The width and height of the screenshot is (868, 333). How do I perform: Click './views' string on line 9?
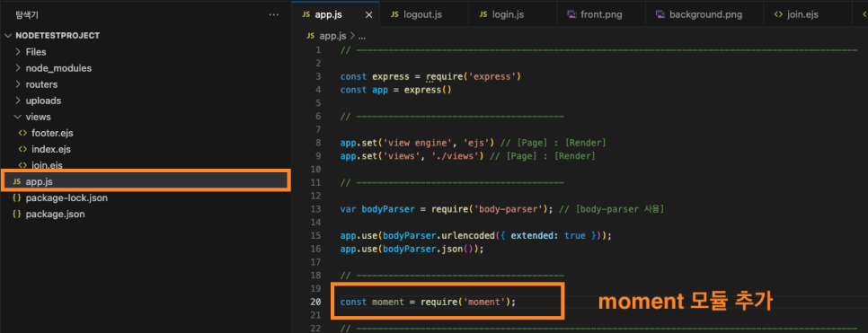(x=454, y=156)
